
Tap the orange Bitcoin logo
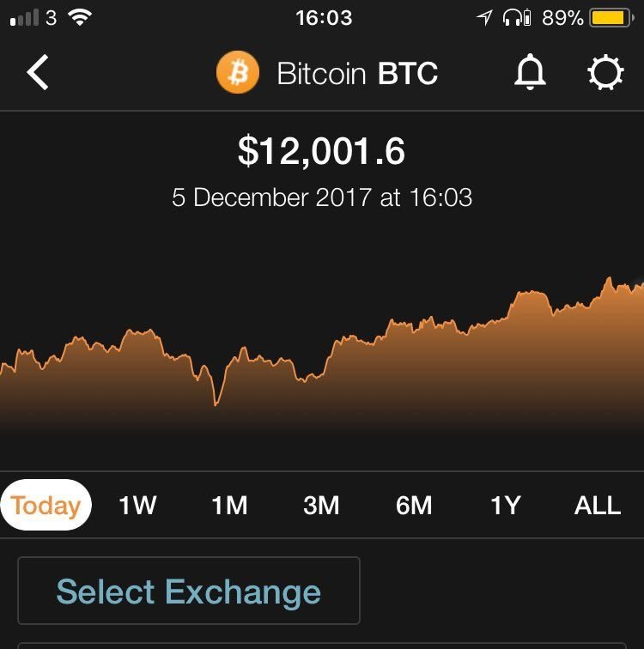(x=238, y=72)
